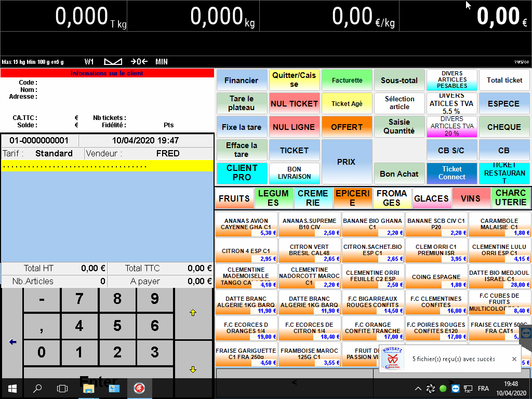The height and width of the screenshot is (399, 532).
Task: Switch to CREMERIE category tab
Action: tap(313, 198)
